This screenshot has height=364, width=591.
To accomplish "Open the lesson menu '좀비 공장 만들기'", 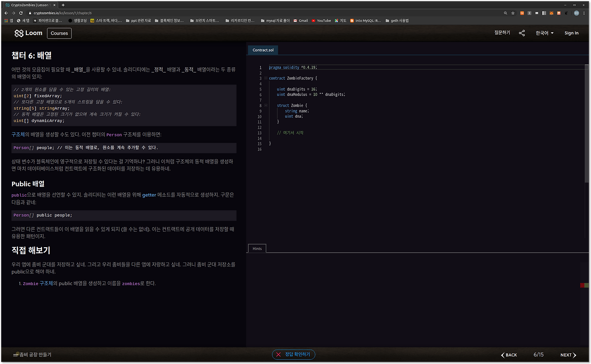I will click(32, 355).
